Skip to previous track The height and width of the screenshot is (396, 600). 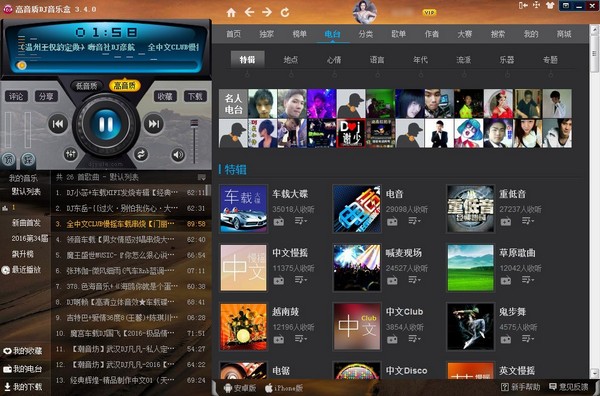point(58,124)
